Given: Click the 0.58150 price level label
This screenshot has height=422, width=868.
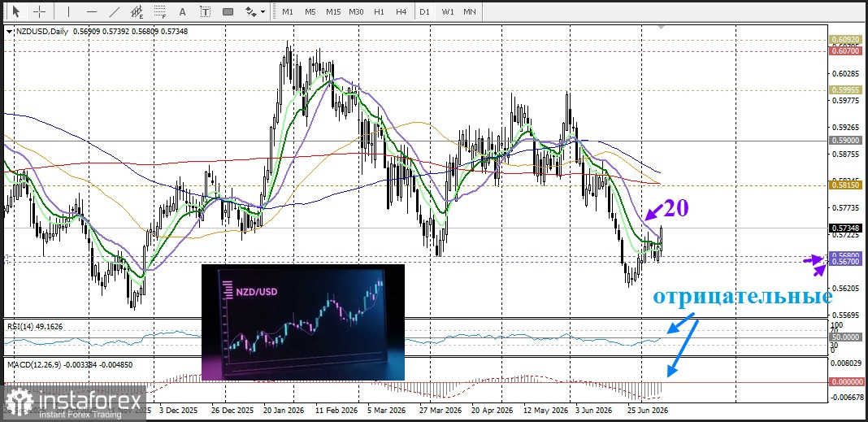Looking at the screenshot, I should [845, 185].
